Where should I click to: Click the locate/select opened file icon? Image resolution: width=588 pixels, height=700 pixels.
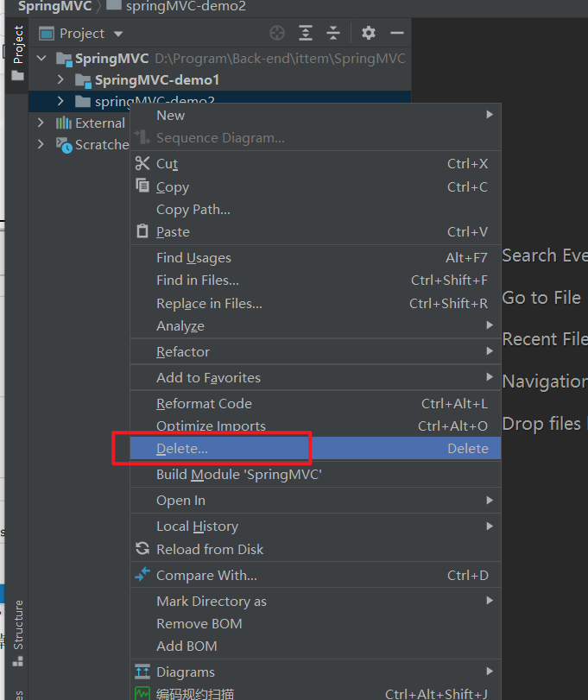click(x=277, y=33)
